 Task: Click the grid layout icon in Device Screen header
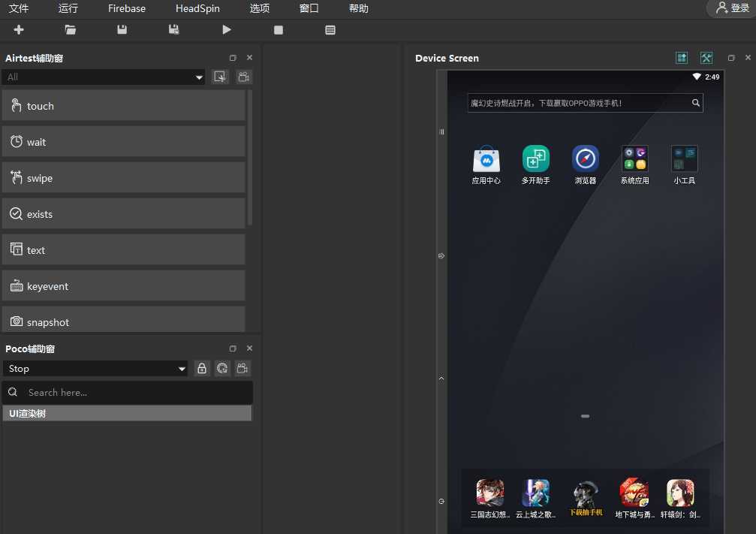(682, 58)
